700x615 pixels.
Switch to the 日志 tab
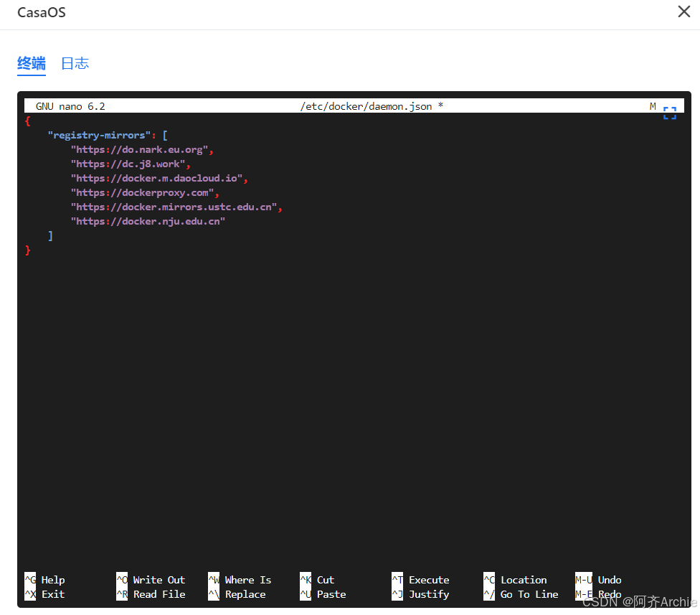coord(75,63)
